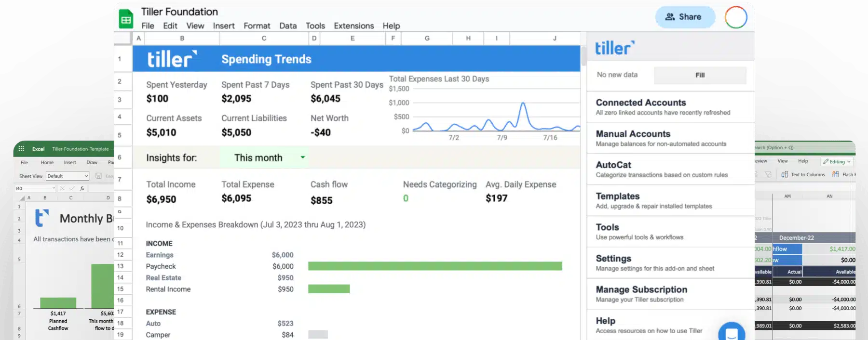
Task: Click the Needs Categorizing value 0
Action: coord(406,198)
